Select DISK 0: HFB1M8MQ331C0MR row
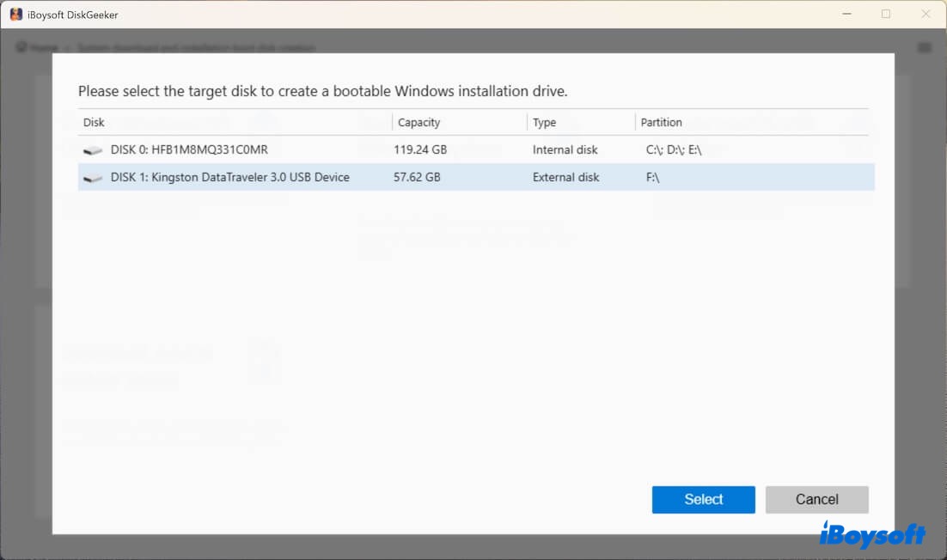Viewport: 947px width, 560px height. (x=476, y=149)
